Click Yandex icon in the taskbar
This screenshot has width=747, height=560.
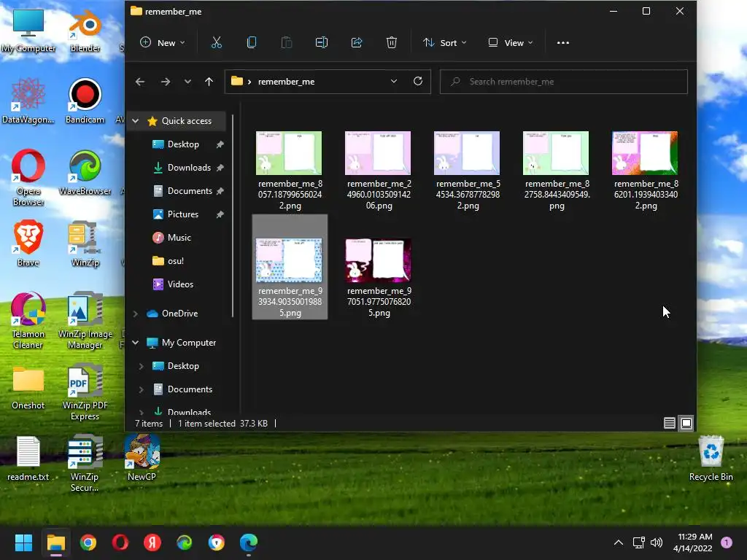click(x=152, y=542)
